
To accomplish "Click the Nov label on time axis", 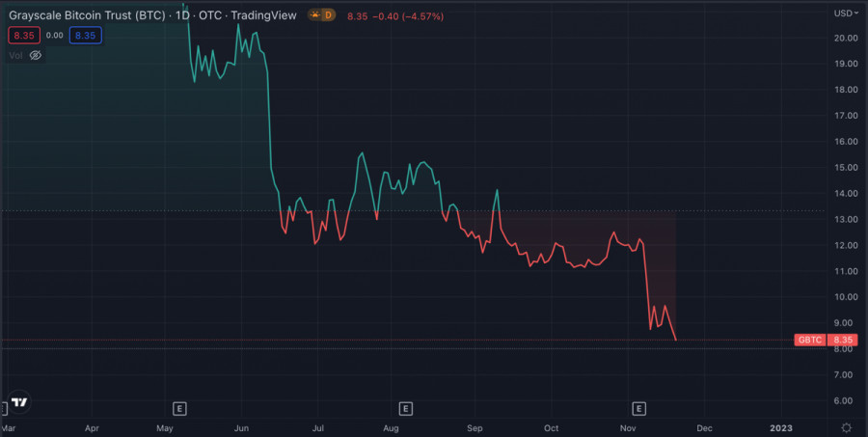I will tap(628, 428).
